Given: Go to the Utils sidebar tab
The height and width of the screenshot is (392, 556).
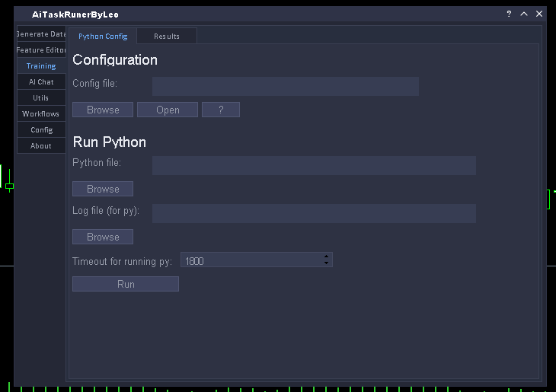Looking at the screenshot, I should coord(41,98).
